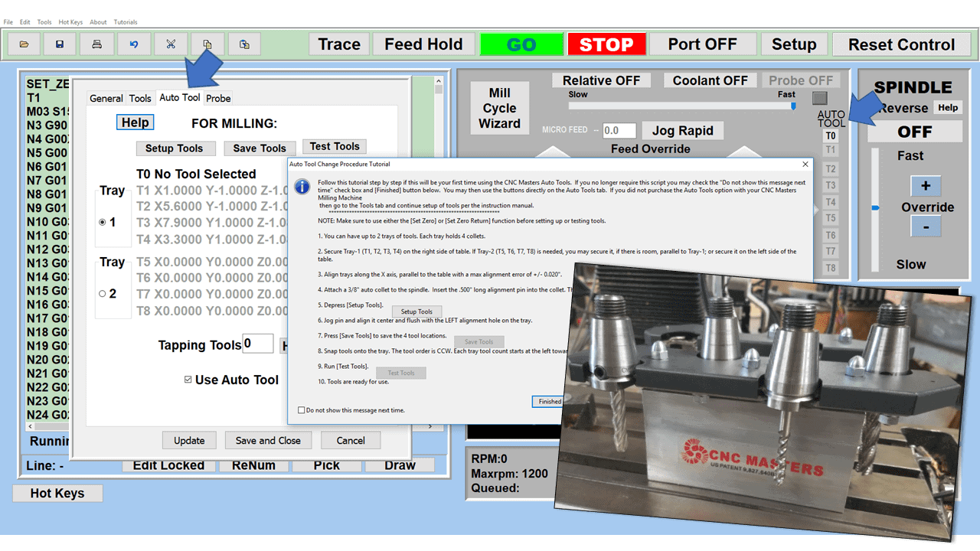Click the copy icon in toolbar

pos(207,44)
